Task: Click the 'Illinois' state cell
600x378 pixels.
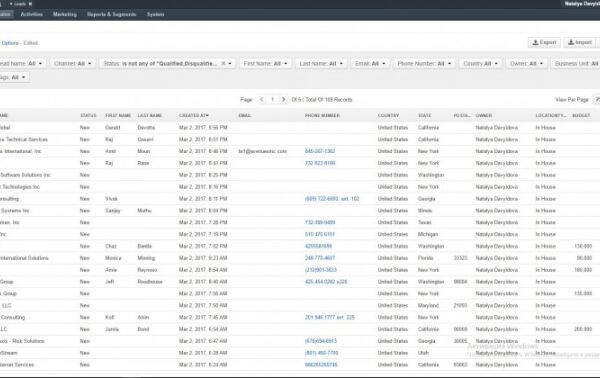Action: coord(425,210)
